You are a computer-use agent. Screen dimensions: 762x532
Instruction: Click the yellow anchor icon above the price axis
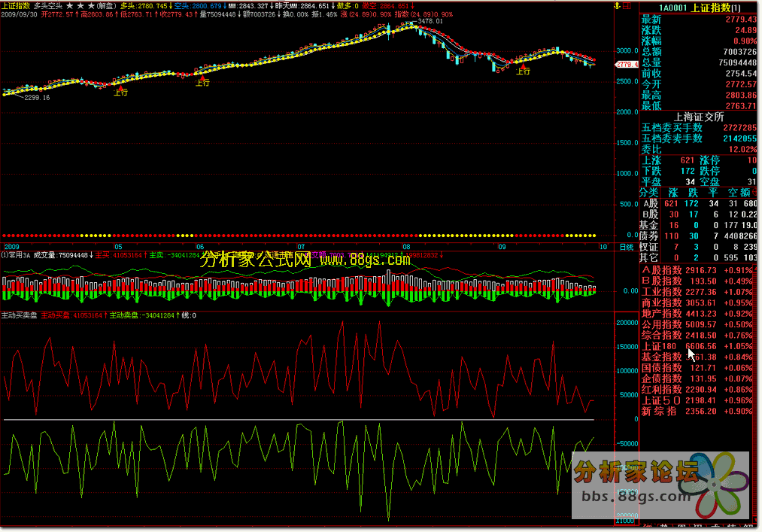(x=617, y=6)
